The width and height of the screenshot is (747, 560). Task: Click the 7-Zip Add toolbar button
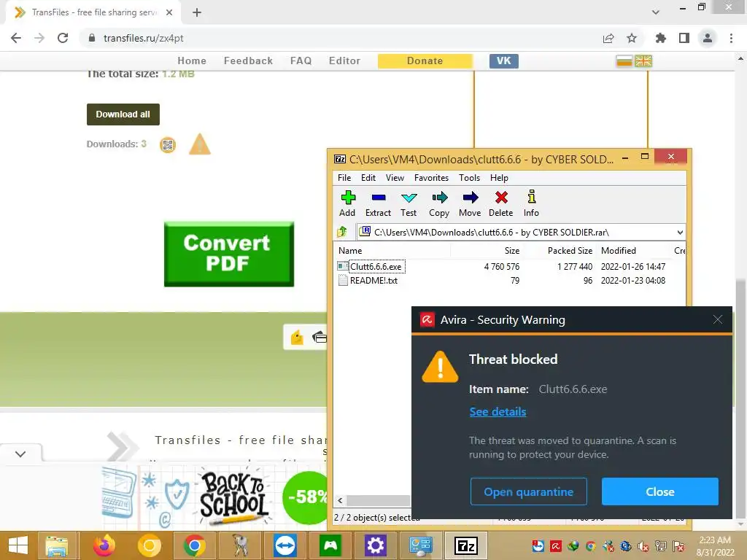(347, 203)
